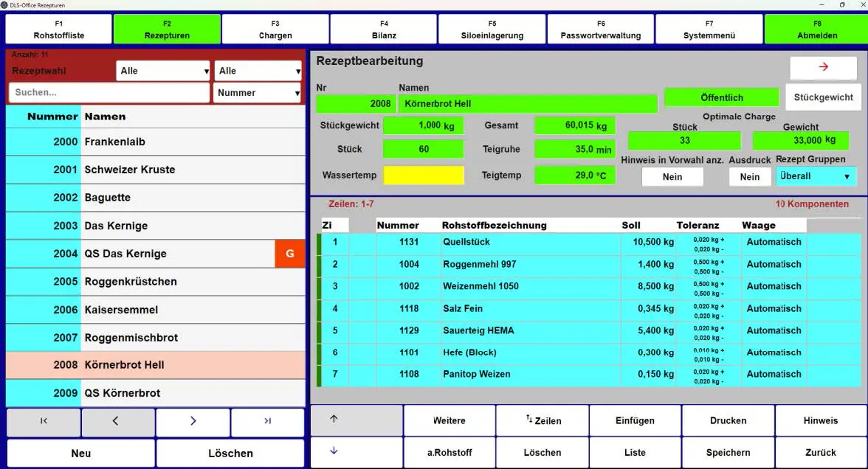
Task: Toggle the Hinweis in Vorwahl Nein field
Action: (x=672, y=177)
